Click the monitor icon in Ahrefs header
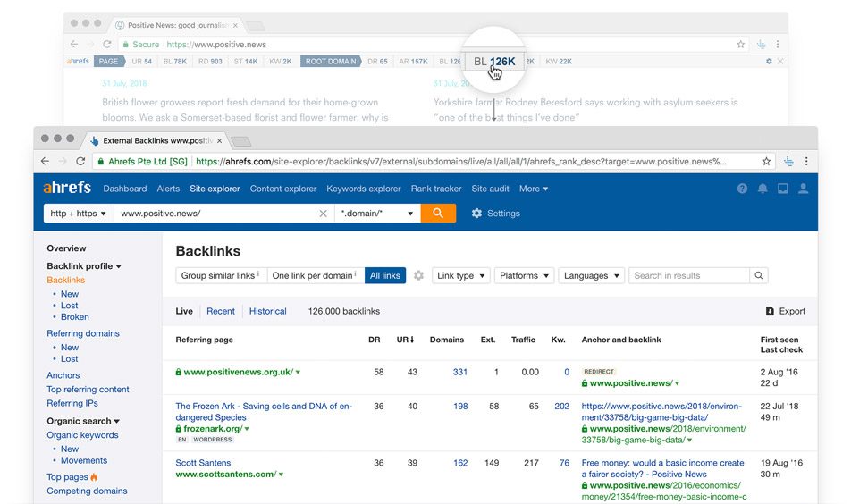The height and width of the screenshot is (504, 851). coord(783,189)
